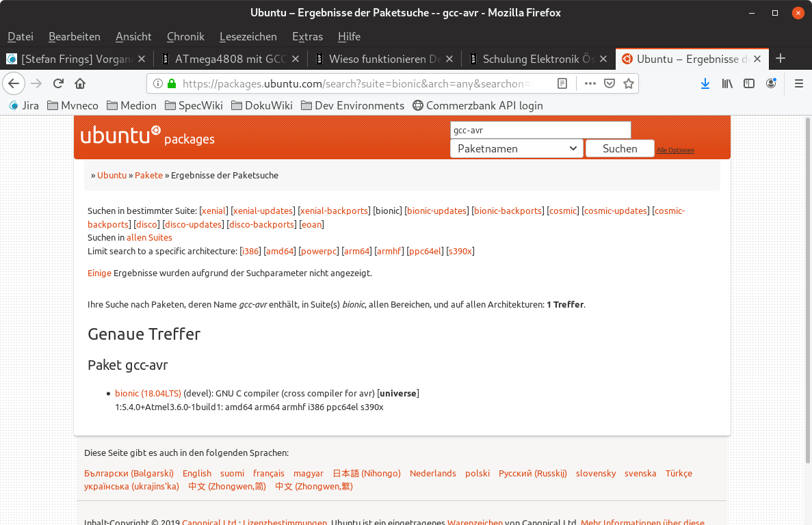Open the SpecWiki bookmark folder
The image size is (812, 525).
tap(194, 105)
